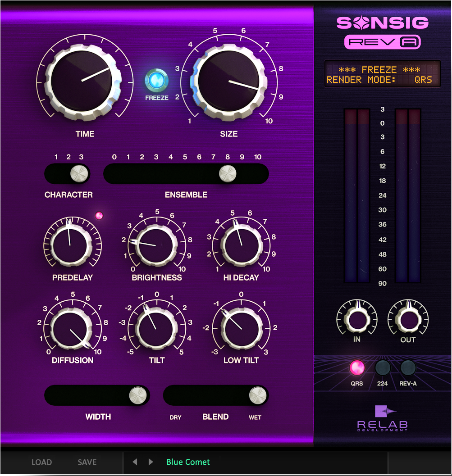
Task: Open the Blue Comet preset name
Action: (188, 462)
